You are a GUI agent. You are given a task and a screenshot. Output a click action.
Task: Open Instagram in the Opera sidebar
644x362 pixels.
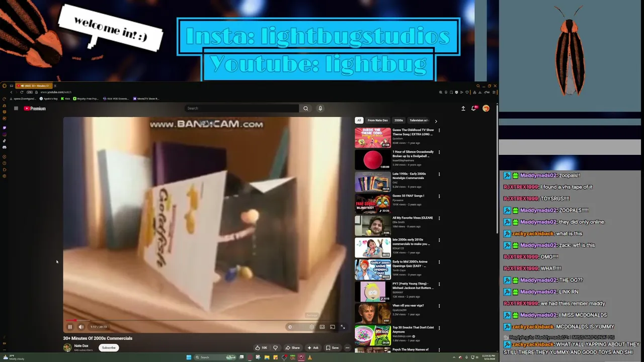pyautogui.click(x=5, y=134)
